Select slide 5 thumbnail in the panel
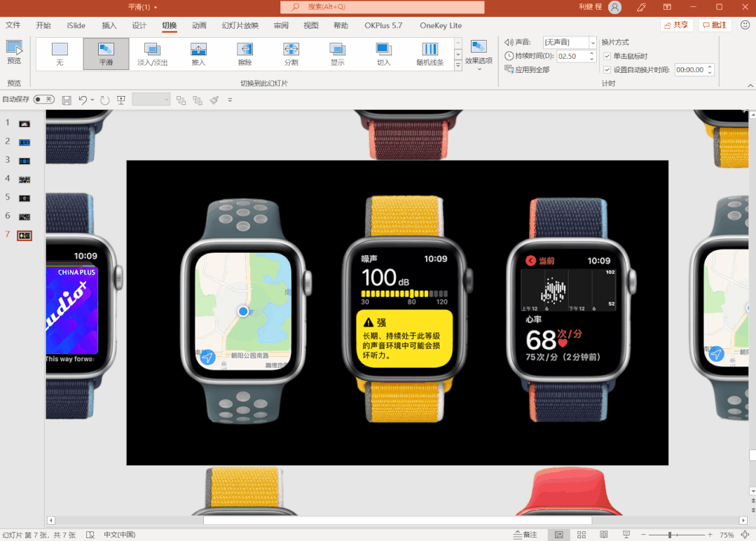This screenshot has width=756, height=541. point(25,198)
